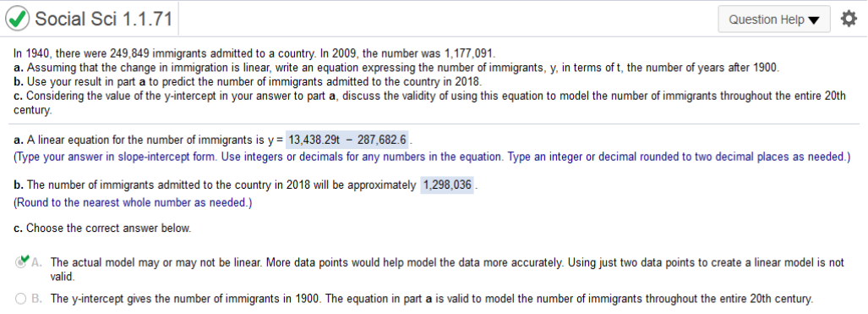Click the Question Help dropdown arrow
This screenshot has width=868, height=314.
pyautogui.click(x=813, y=20)
